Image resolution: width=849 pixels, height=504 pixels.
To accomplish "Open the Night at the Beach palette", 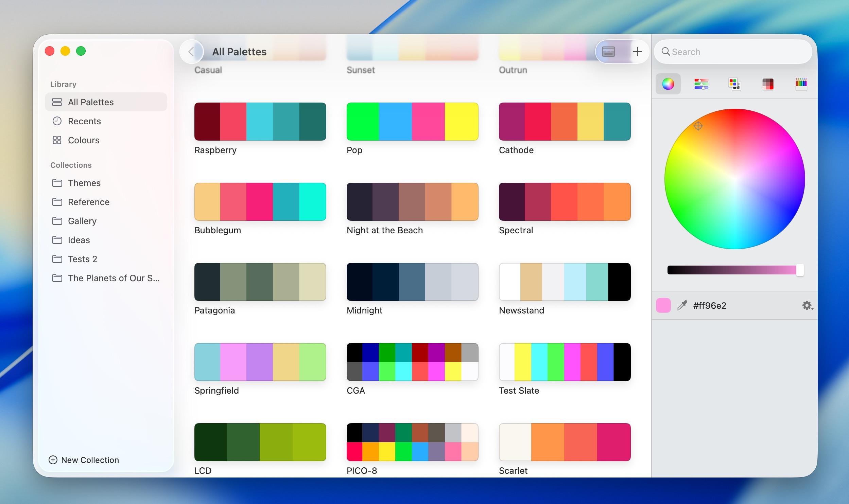I will pos(412,202).
